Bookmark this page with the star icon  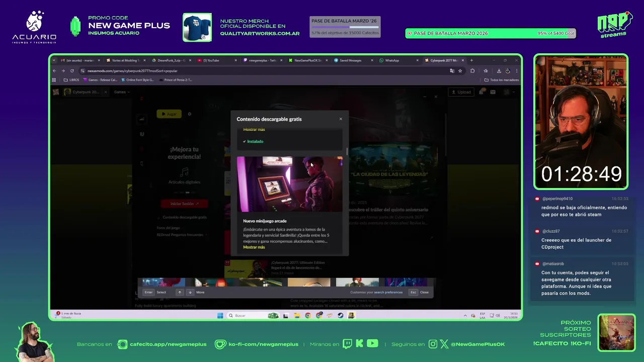[460, 71]
